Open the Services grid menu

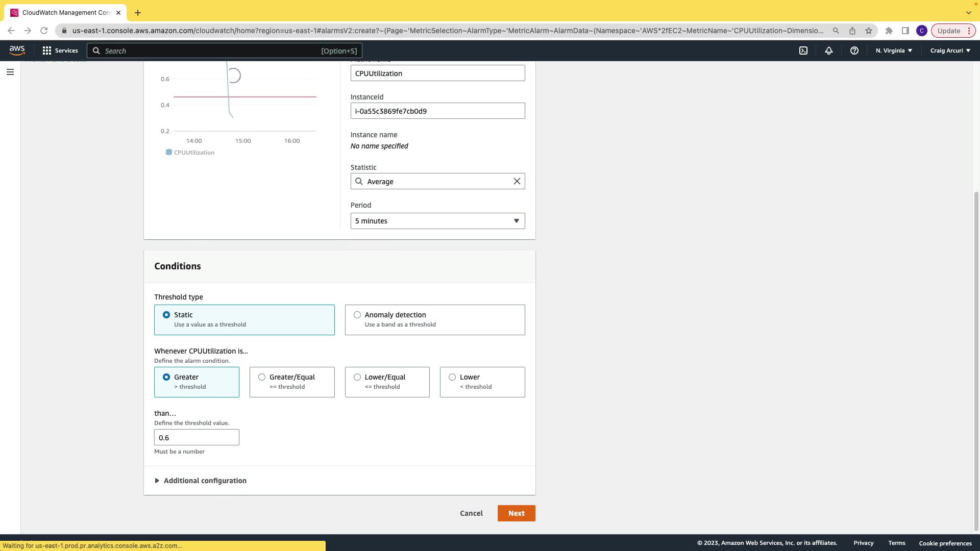tap(60, 51)
